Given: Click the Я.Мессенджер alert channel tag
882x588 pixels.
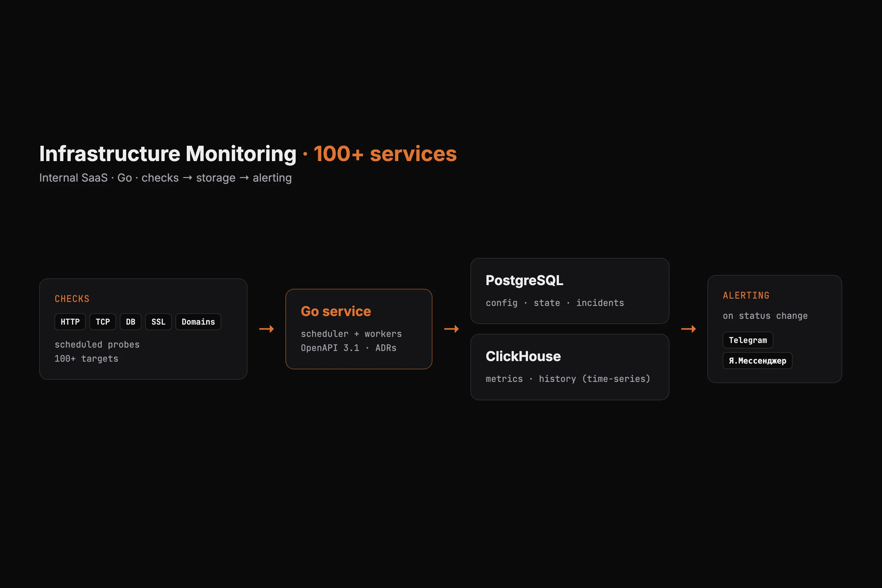Looking at the screenshot, I should coord(757,361).
